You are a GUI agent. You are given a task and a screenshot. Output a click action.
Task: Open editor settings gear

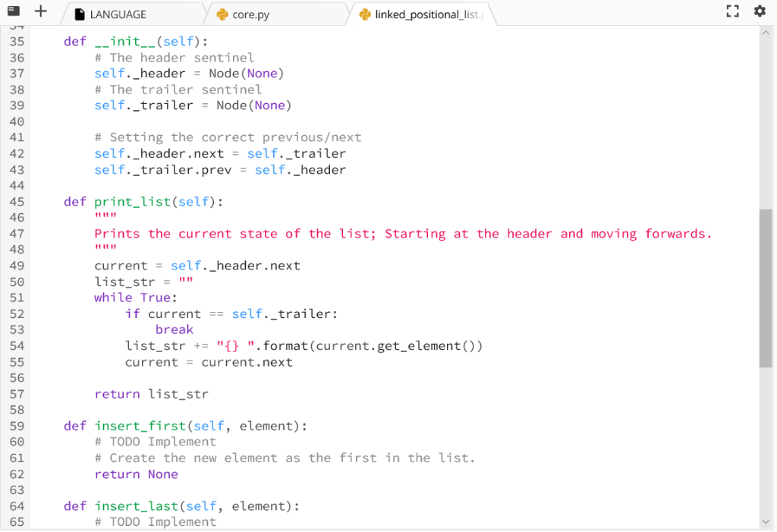pyautogui.click(x=760, y=11)
